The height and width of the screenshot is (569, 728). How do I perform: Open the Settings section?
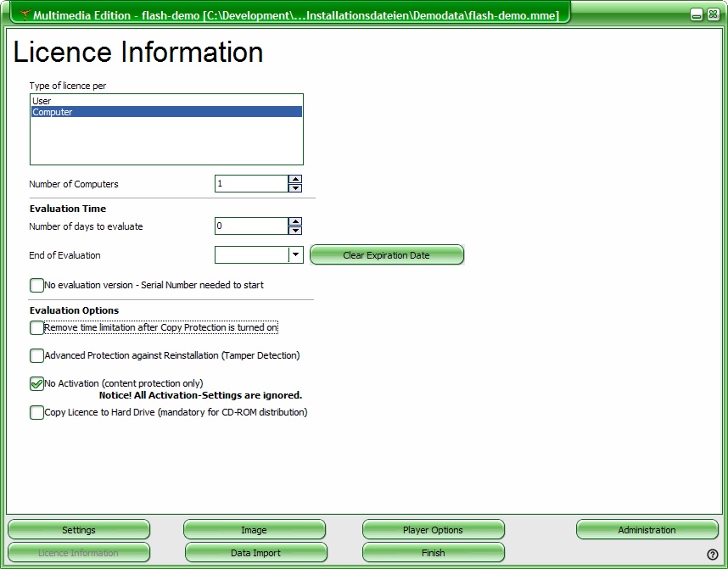coord(79,530)
